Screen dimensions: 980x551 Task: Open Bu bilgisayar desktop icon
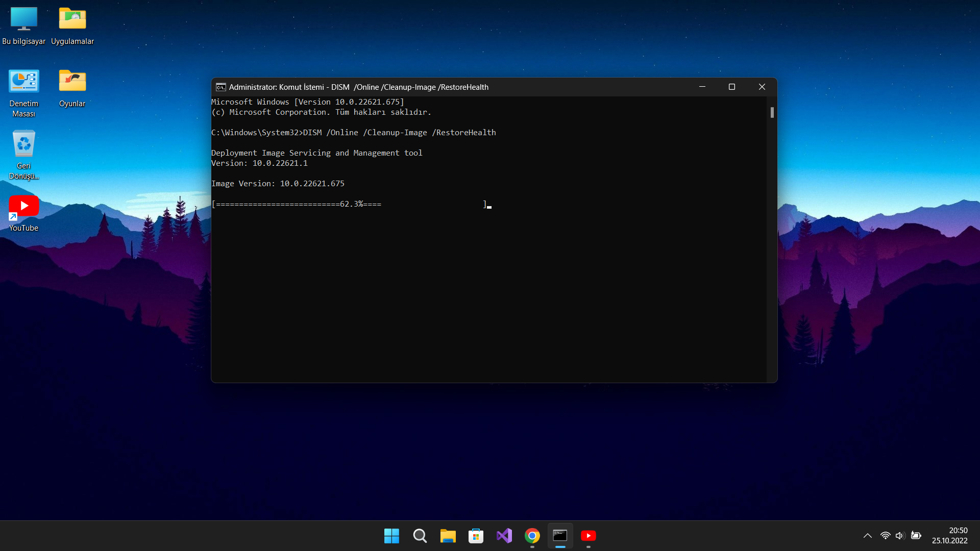(x=23, y=19)
